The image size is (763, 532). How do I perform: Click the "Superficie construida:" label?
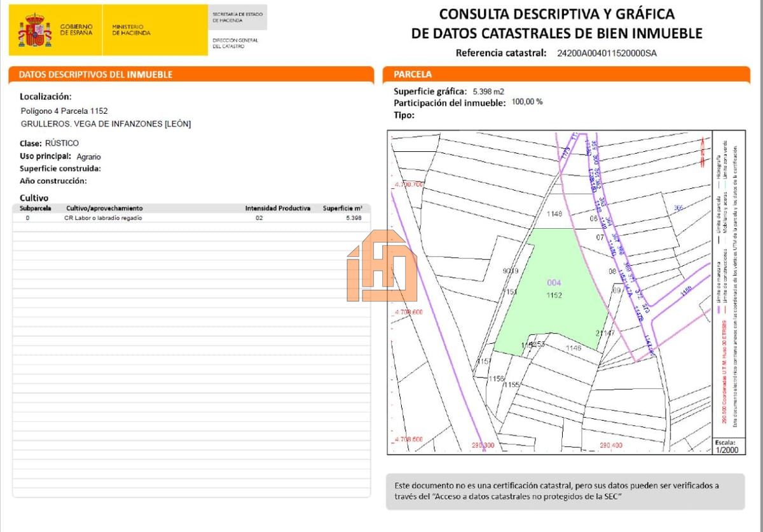60,168
